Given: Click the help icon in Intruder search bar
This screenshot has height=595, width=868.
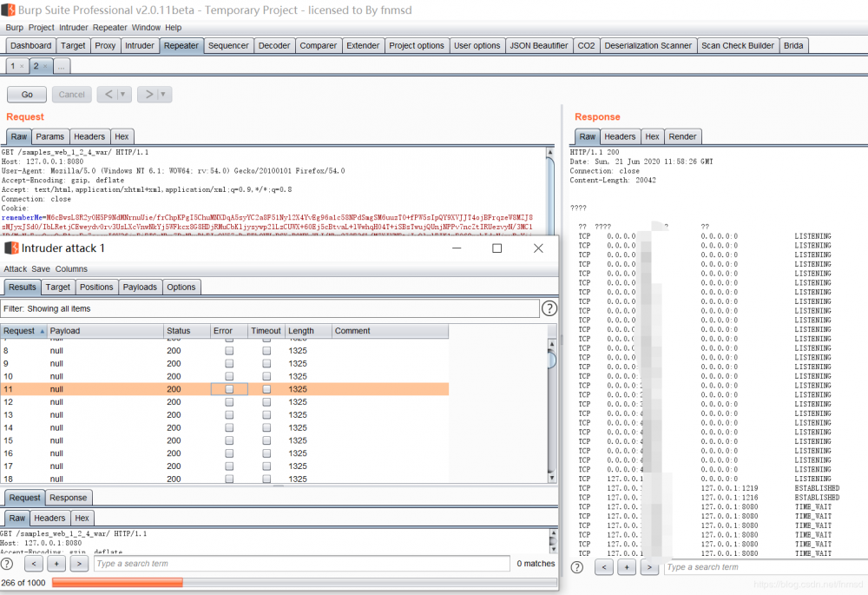Looking at the screenshot, I should (x=7, y=564).
